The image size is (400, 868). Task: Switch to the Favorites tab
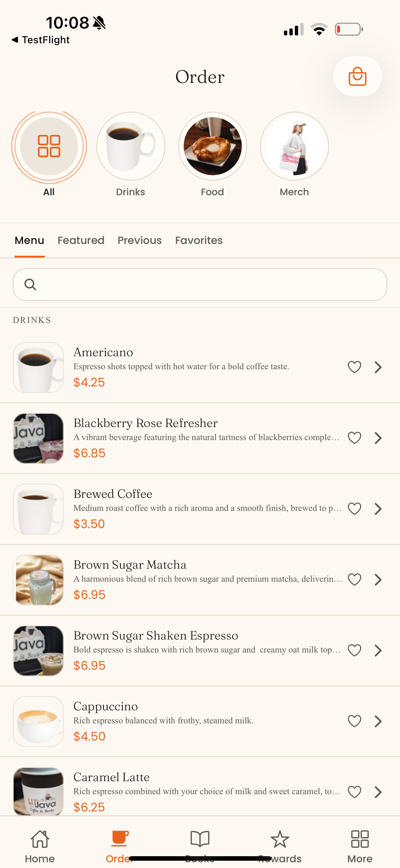199,240
